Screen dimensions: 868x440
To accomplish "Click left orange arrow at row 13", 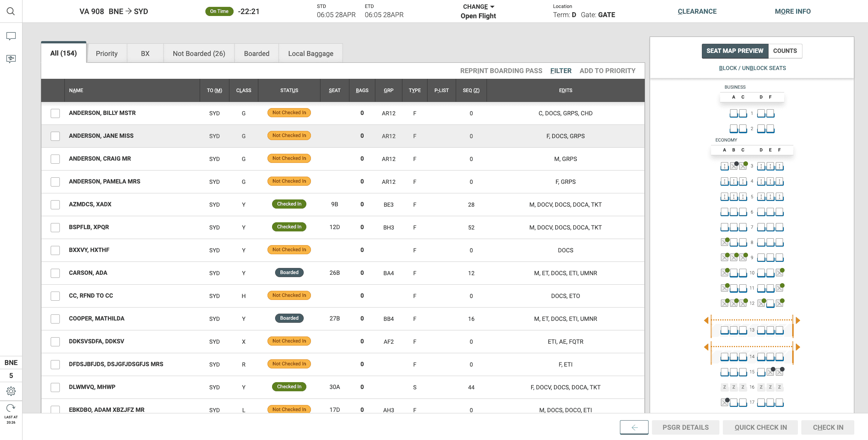I will pyautogui.click(x=706, y=320).
